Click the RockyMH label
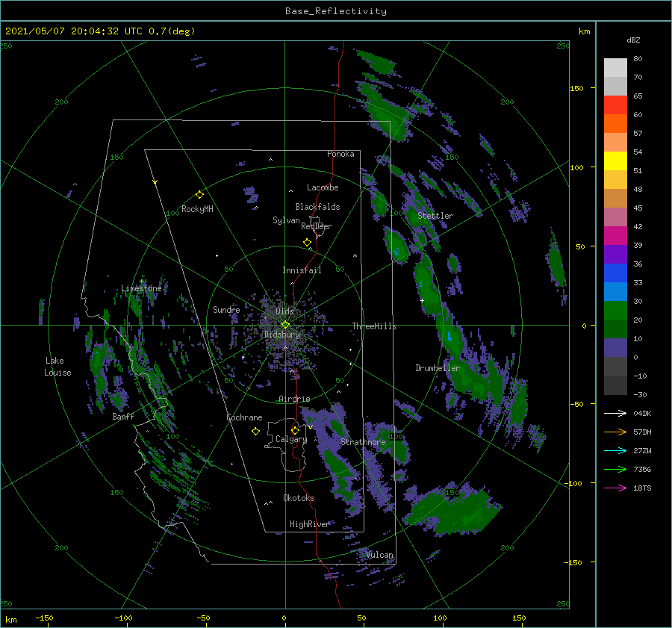The image size is (672, 628). (197, 209)
